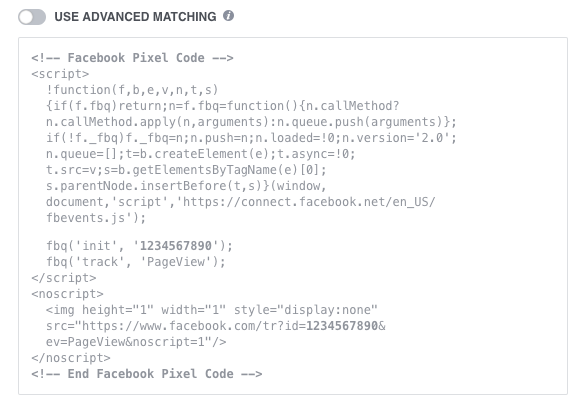Image resolution: width=588 pixels, height=406 pixels.
Task: Click the opening script tag line
Action: (60, 74)
